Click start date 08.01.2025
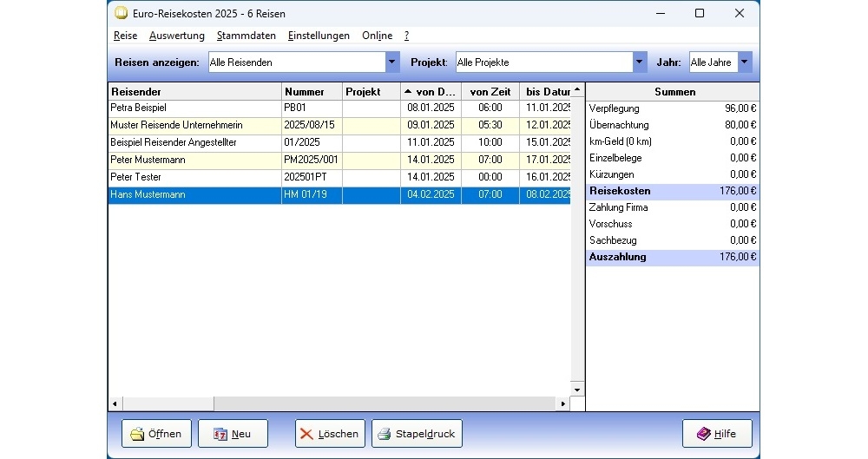868x459 pixels. point(431,108)
